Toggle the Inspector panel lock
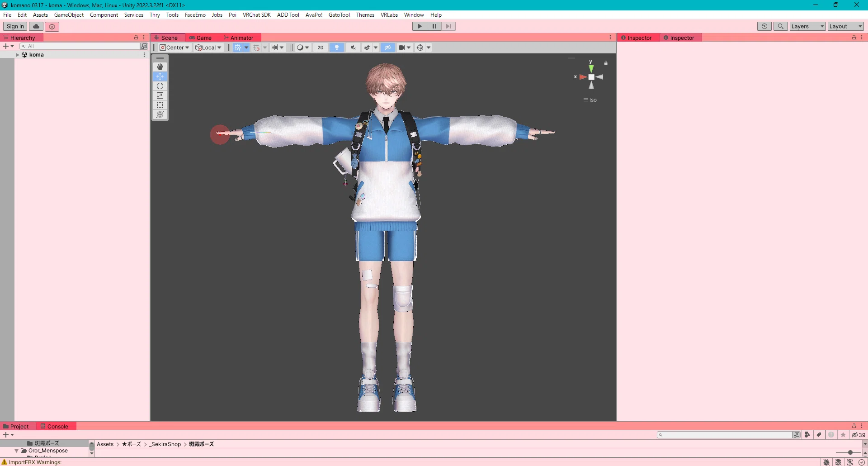Viewport: 868px width, 466px height. pyautogui.click(x=854, y=38)
